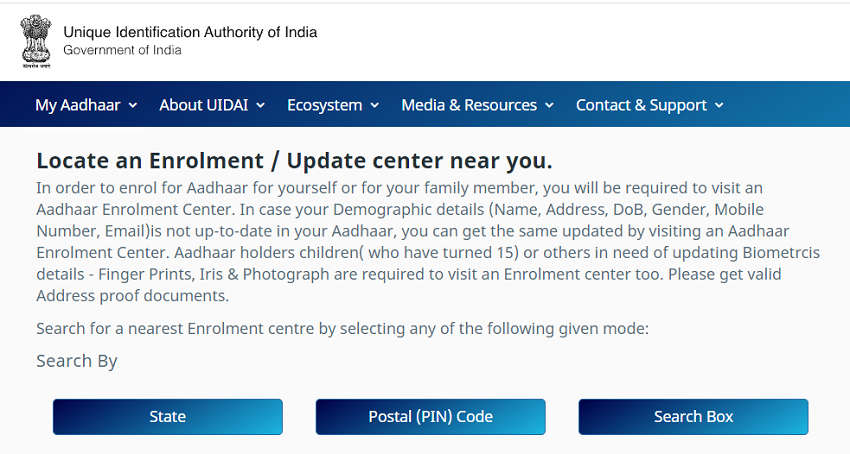Select the Ecosystem menu label
Screen dimensions: 850x454
click(x=324, y=105)
